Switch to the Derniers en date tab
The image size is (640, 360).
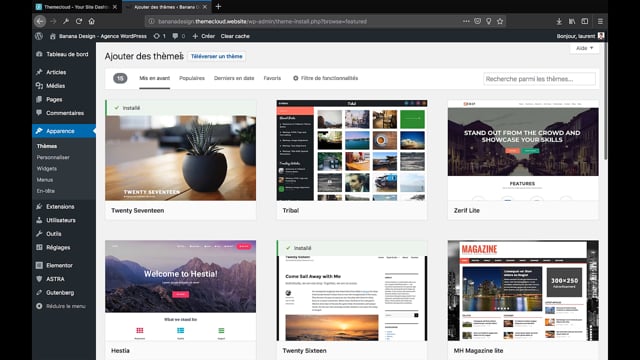pyautogui.click(x=234, y=78)
